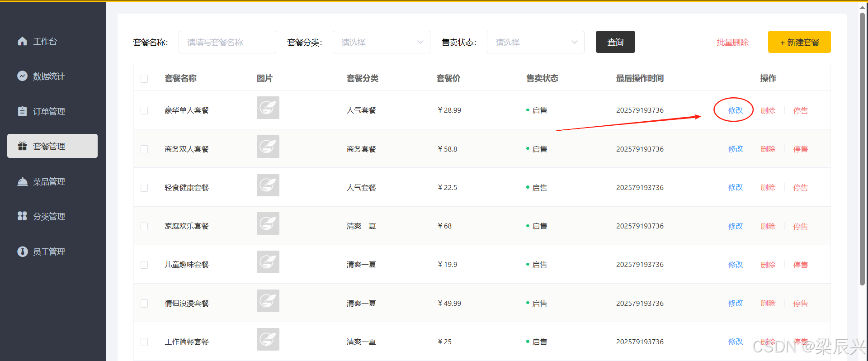Click the 分类管理 grid icon
This screenshot has height=361, width=868.
[x=22, y=216]
